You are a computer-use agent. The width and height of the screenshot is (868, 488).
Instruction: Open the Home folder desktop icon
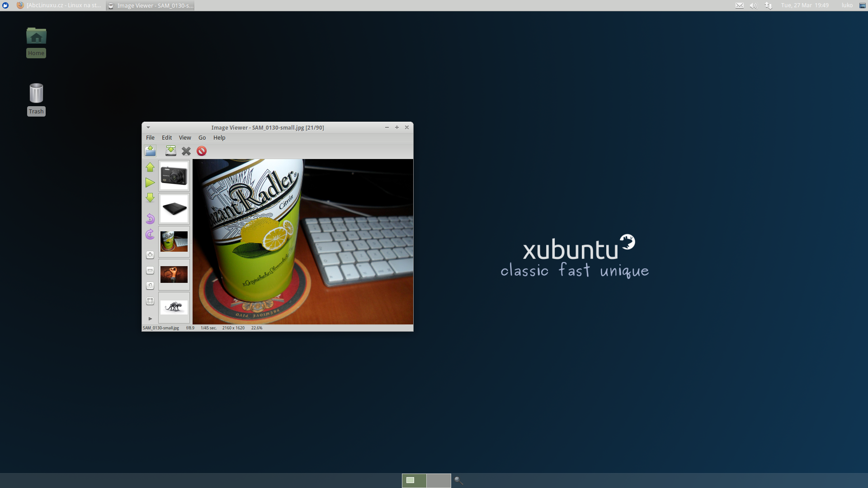[x=36, y=42]
